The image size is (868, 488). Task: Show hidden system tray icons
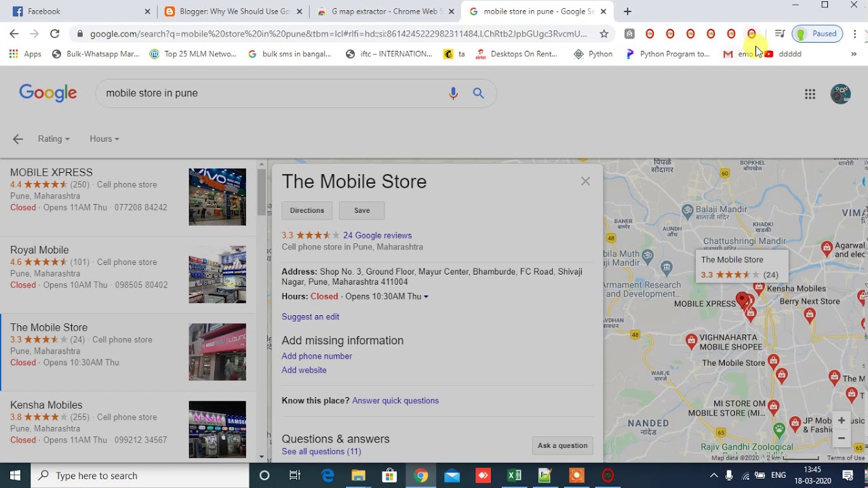coord(713,476)
